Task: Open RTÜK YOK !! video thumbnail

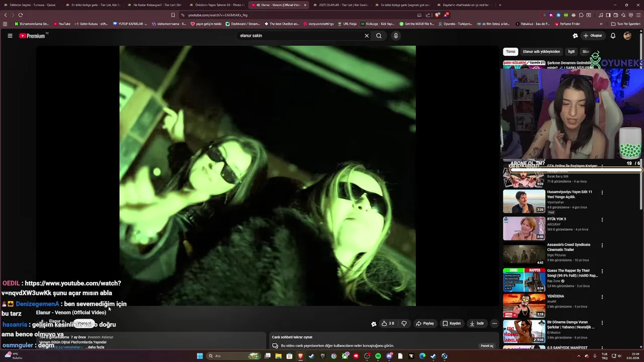Action: pos(524,228)
